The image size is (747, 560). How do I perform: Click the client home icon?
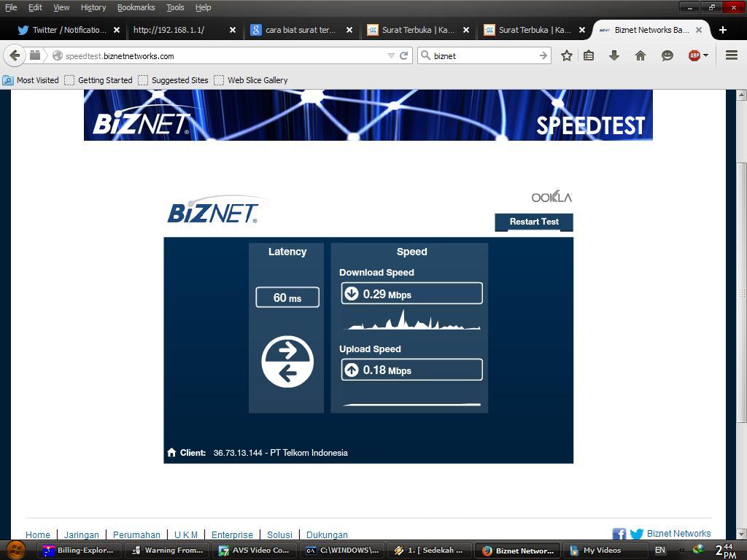171,452
